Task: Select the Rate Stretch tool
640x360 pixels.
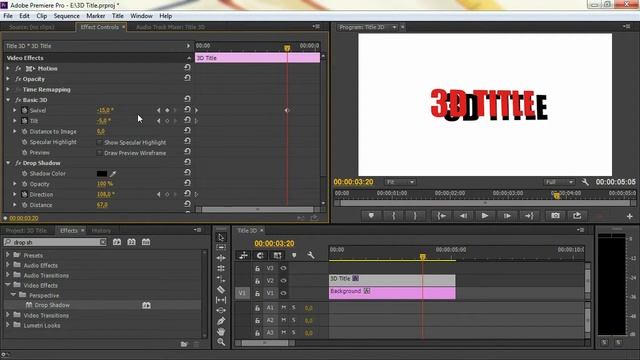Action: pos(221,279)
